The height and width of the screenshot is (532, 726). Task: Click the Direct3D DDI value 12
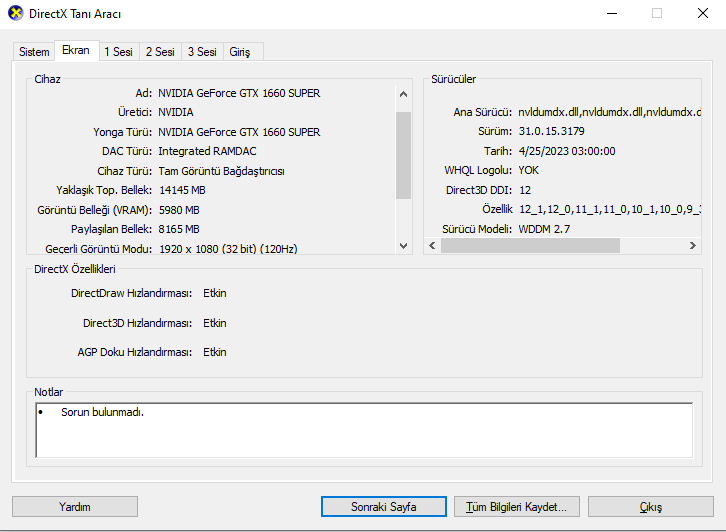coord(525,190)
